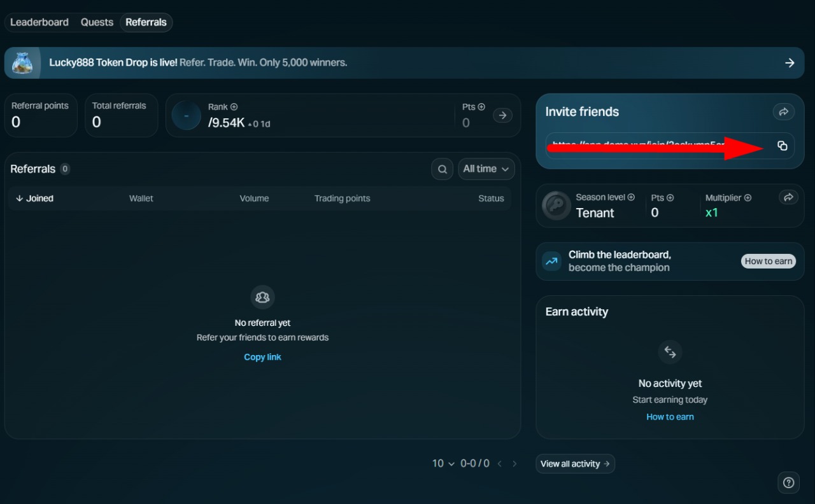Select the Referrals tab
The width and height of the screenshot is (815, 504).
pos(146,22)
